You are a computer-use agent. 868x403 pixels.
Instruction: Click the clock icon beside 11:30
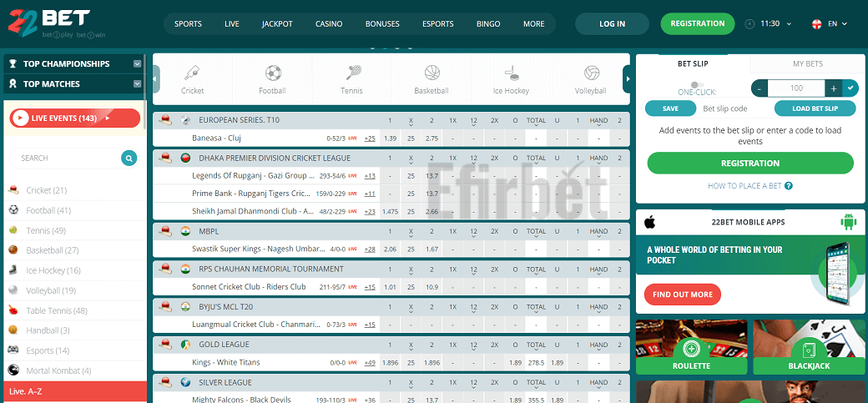[749, 24]
